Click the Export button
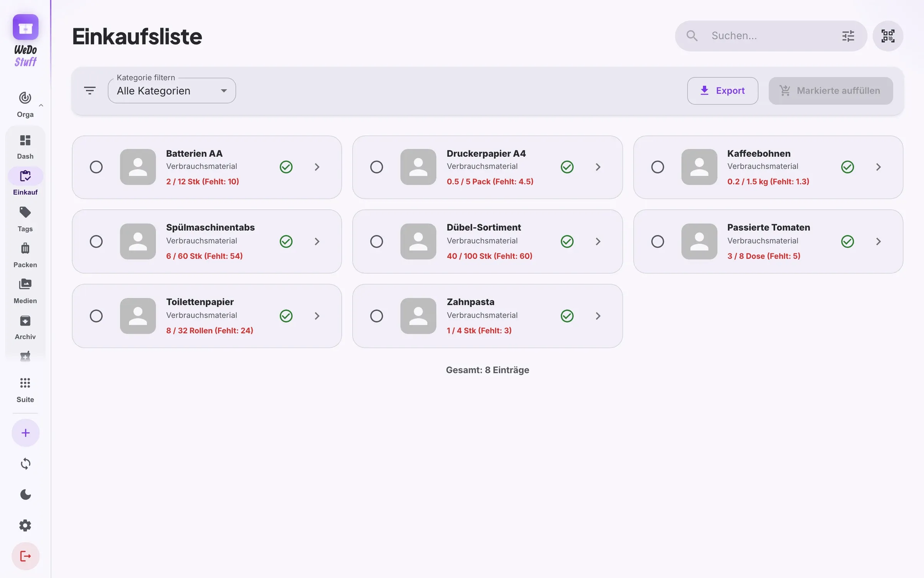 pyautogui.click(x=723, y=91)
